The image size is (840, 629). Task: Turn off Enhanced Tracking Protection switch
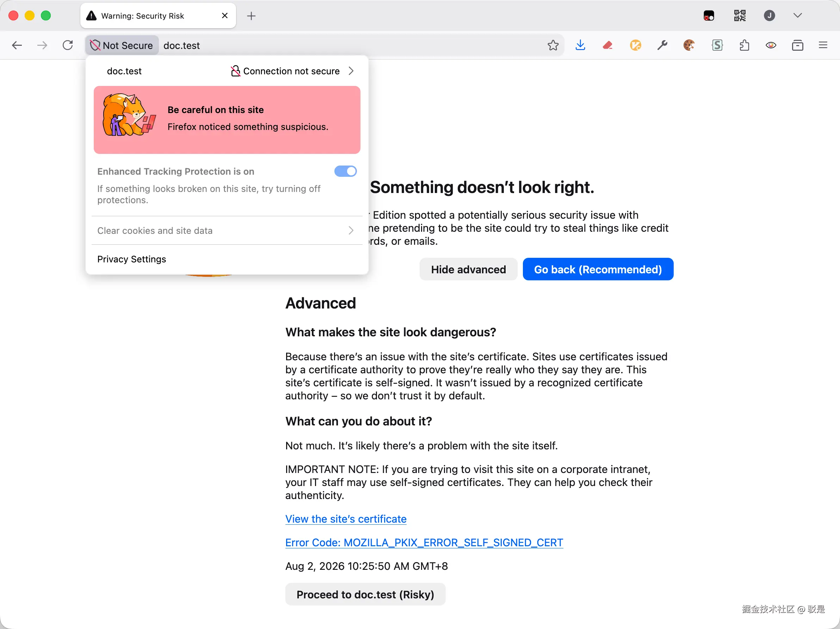(345, 171)
